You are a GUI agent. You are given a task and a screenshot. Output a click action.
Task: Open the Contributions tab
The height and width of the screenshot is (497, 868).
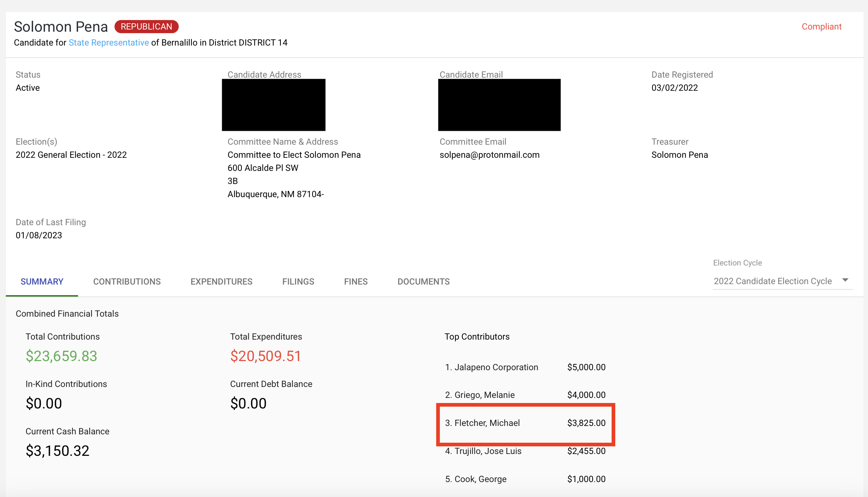coord(127,281)
